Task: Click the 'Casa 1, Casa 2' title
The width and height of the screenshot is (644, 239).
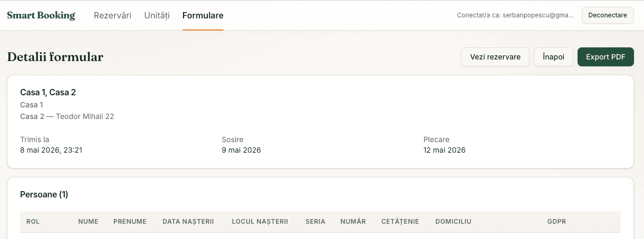Action: 48,93
